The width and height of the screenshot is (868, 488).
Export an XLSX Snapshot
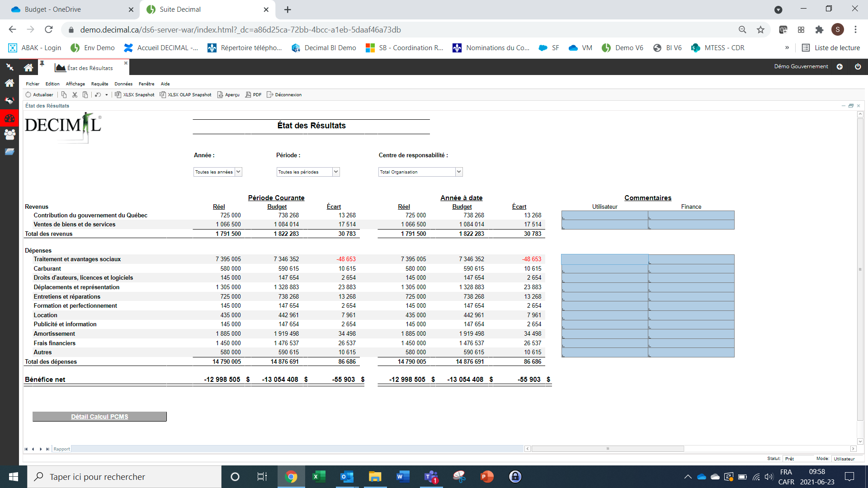(x=134, y=95)
